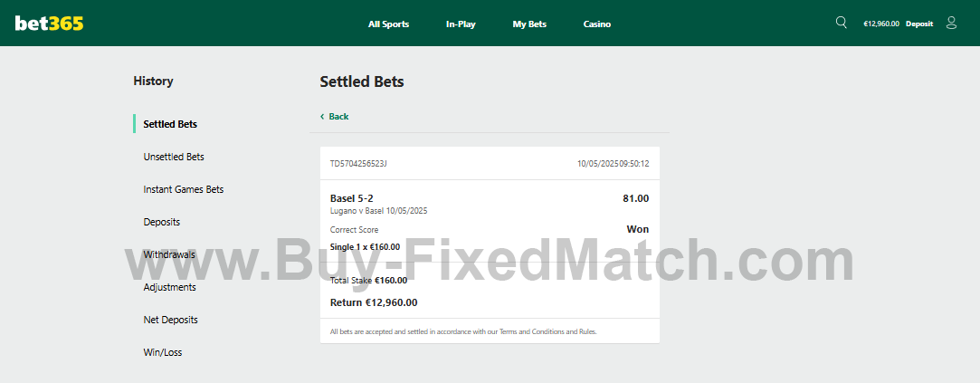This screenshot has width=980, height=383.
Task: Open Win/Loss report
Action: (163, 352)
